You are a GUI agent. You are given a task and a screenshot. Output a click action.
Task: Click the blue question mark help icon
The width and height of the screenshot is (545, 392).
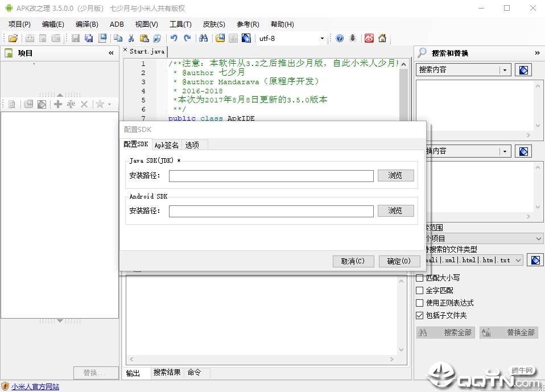pos(340,38)
